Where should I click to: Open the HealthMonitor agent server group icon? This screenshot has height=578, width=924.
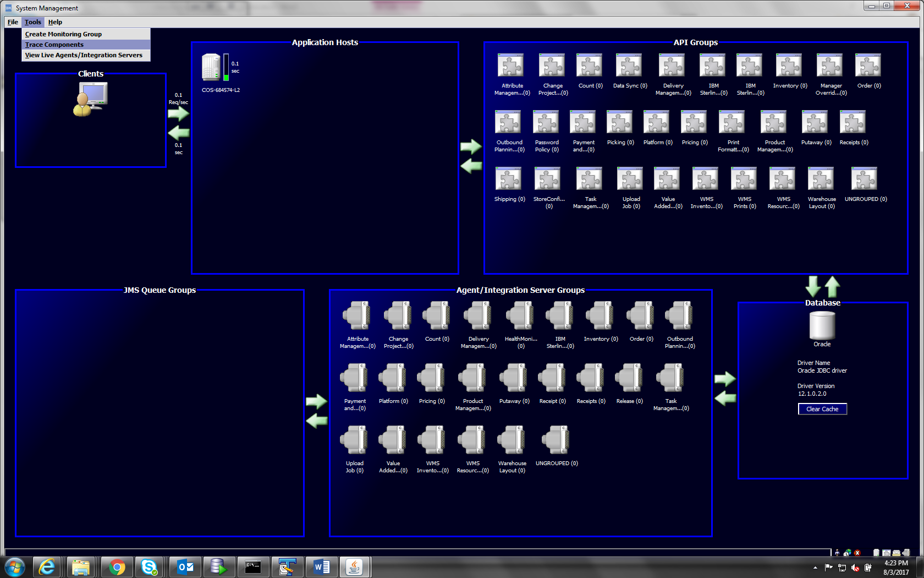click(520, 316)
